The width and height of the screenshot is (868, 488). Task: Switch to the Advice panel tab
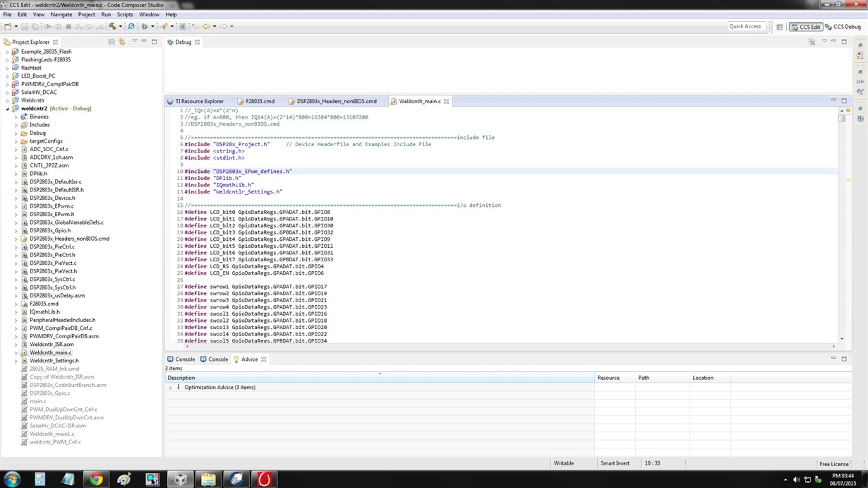(249, 359)
